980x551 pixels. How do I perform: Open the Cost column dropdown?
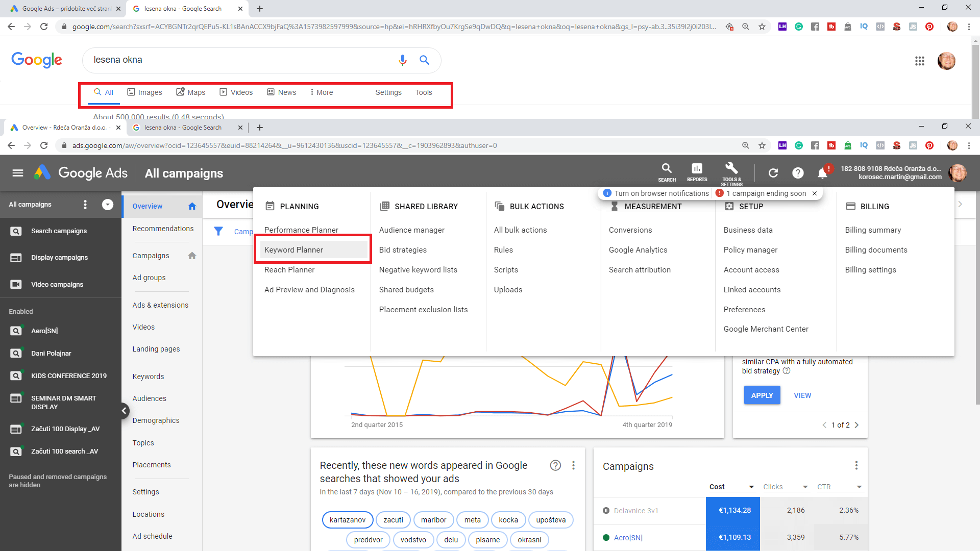[751, 487]
